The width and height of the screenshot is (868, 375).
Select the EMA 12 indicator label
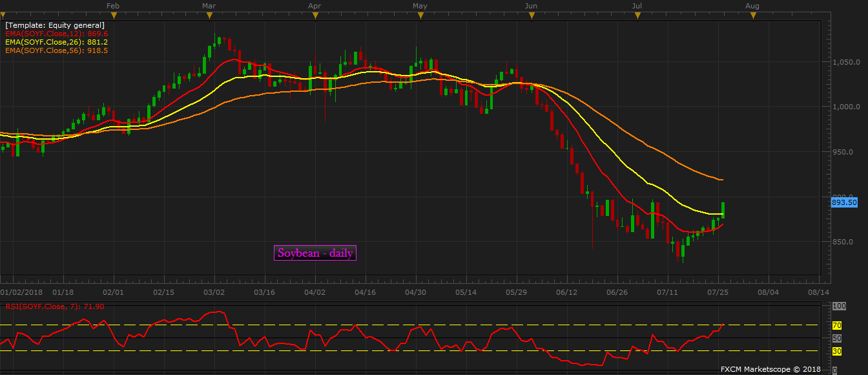point(57,33)
